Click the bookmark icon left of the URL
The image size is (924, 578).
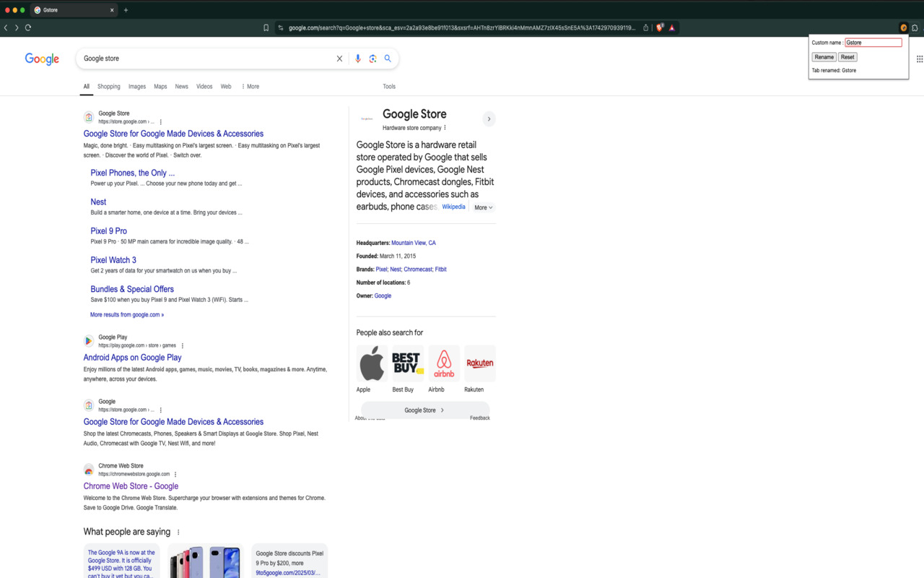[266, 27]
